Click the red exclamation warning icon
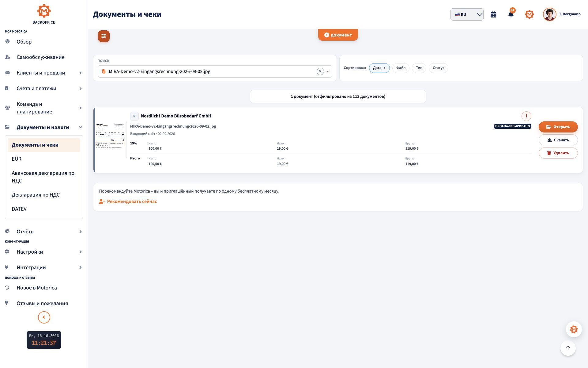The width and height of the screenshot is (588, 368). click(x=526, y=116)
